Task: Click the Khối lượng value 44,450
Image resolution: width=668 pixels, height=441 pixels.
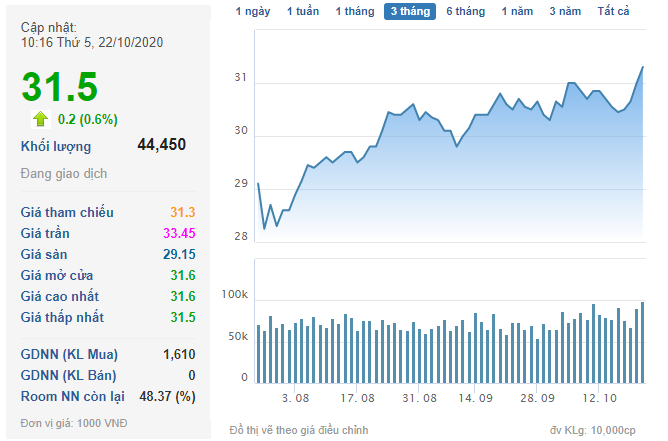Action: click(x=161, y=145)
